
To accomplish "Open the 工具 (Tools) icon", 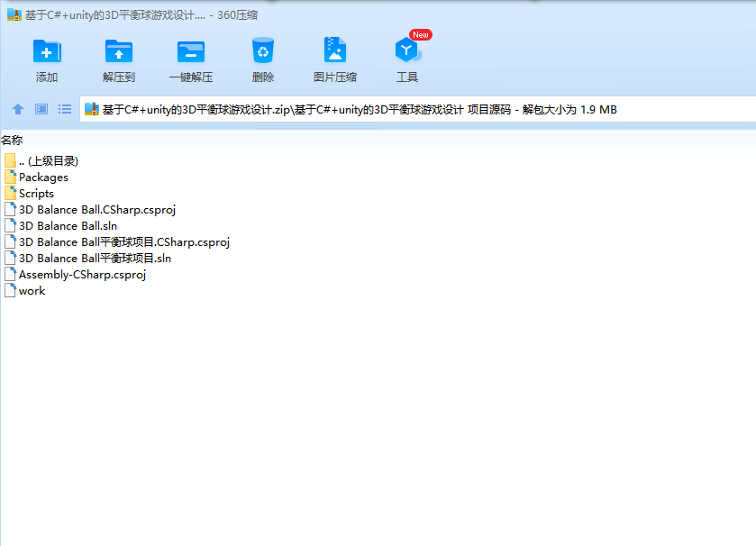I will click(x=407, y=50).
